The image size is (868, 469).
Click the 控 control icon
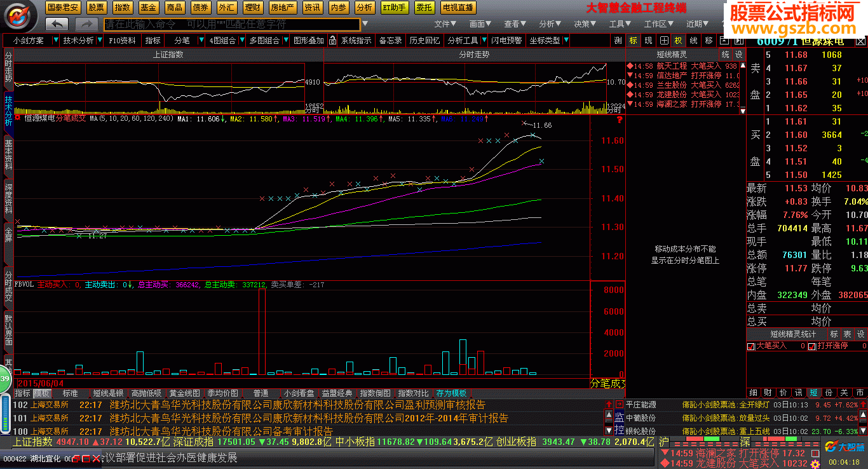(x=619, y=430)
